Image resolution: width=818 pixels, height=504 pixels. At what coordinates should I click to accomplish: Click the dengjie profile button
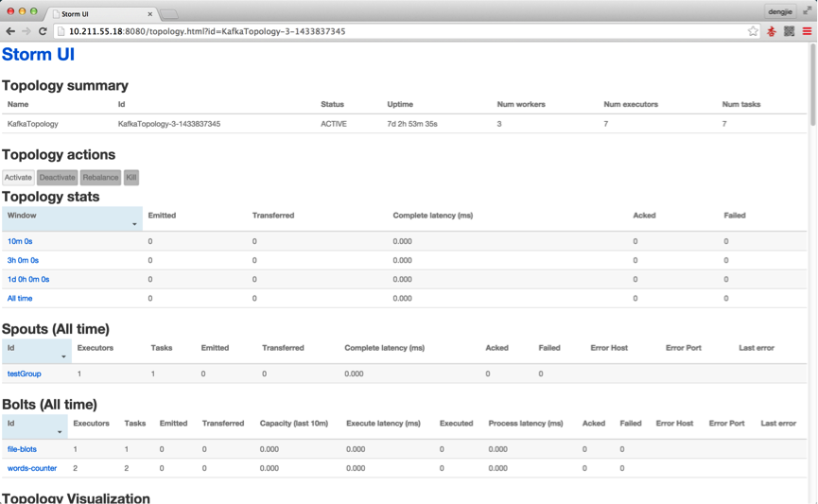(780, 11)
